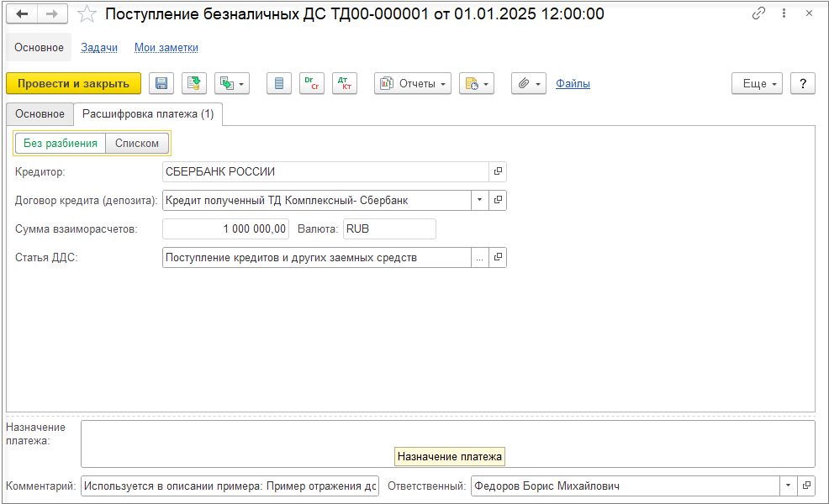The image size is (829, 504).
Task: Click into the Назначение платежа text field
Action: 448,444
